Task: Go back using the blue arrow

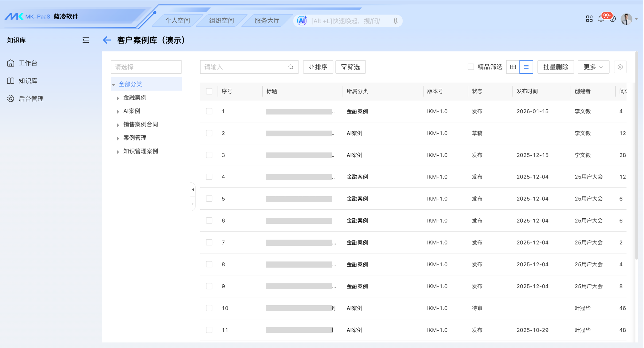Action: (x=107, y=40)
